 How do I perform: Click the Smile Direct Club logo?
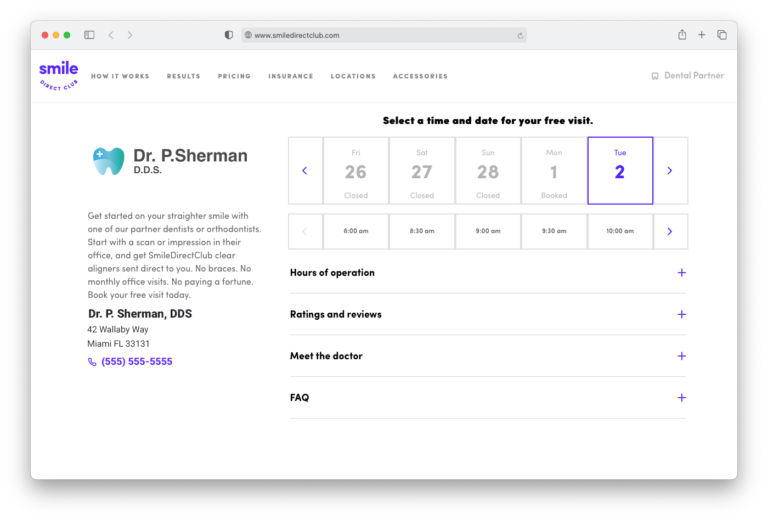(58, 75)
